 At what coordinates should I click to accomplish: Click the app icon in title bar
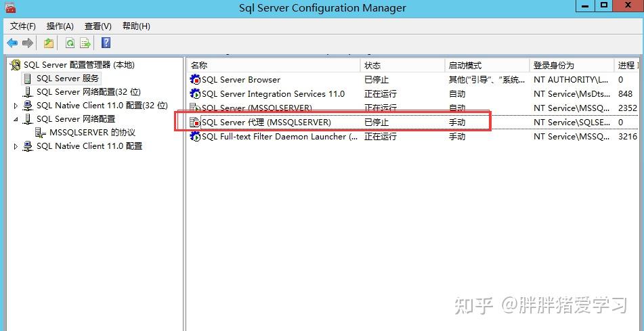[11, 7]
